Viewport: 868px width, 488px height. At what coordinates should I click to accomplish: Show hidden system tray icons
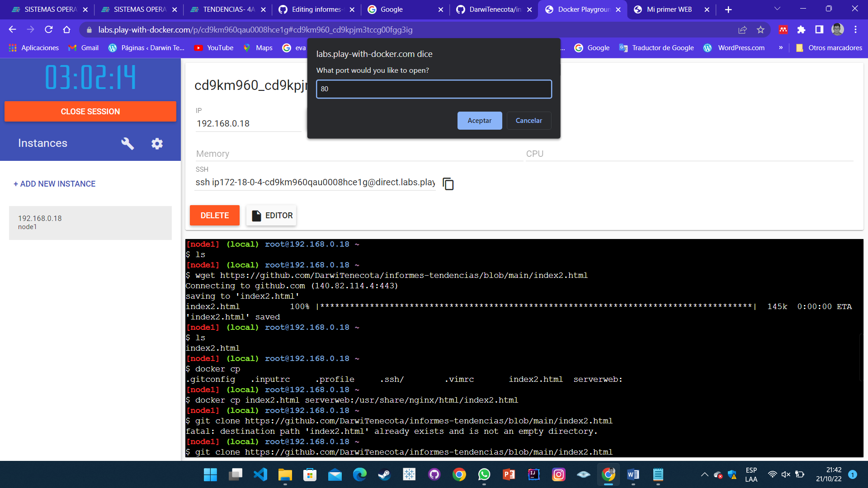point(704,475)
